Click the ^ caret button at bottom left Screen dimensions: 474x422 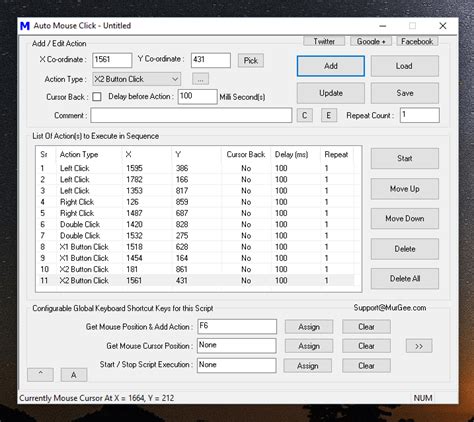(40, 375)
